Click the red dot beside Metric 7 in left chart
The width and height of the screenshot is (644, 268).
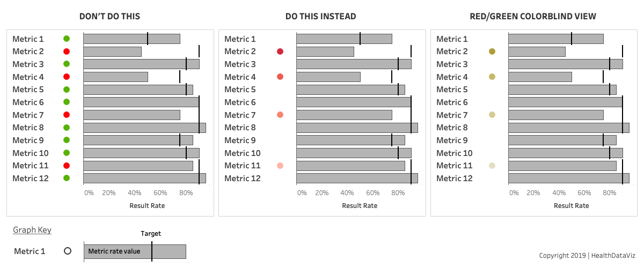67,115
